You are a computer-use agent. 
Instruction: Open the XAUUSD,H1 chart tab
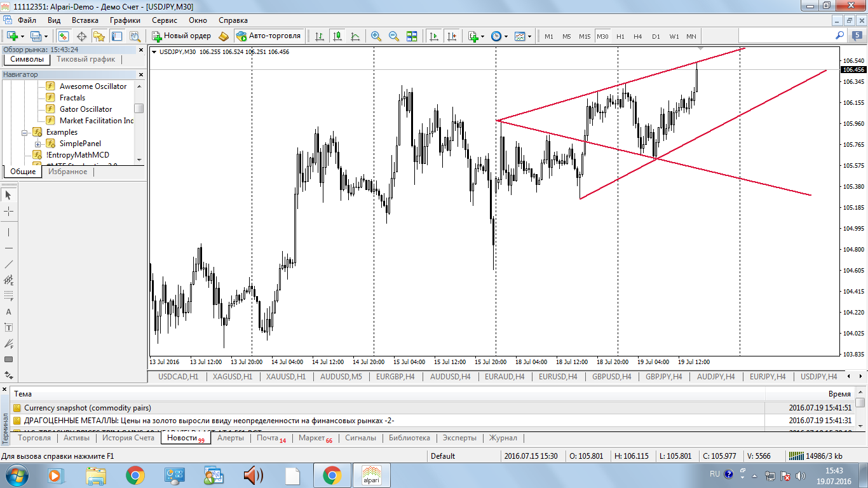click(x=285, y=377)
